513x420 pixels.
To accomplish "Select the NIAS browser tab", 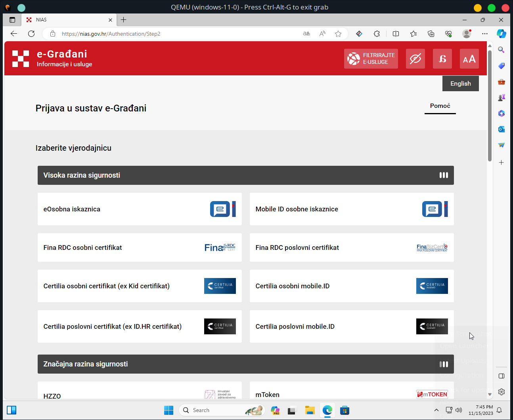I will click(x=69, y=20).
